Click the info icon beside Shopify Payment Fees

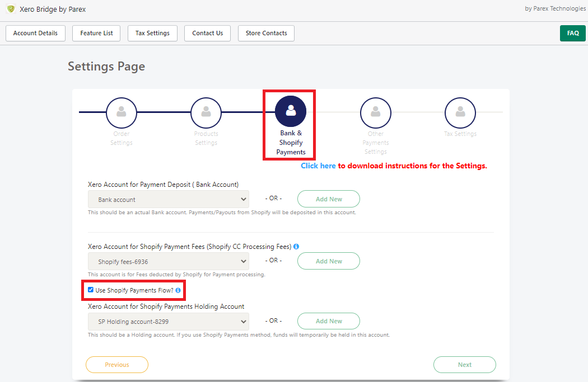pos(296,246)
